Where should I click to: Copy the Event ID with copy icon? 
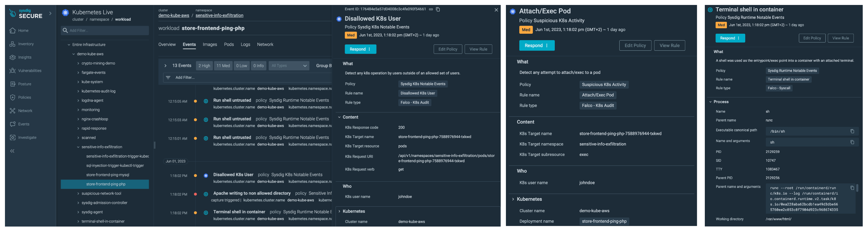[x=438, y=9]
